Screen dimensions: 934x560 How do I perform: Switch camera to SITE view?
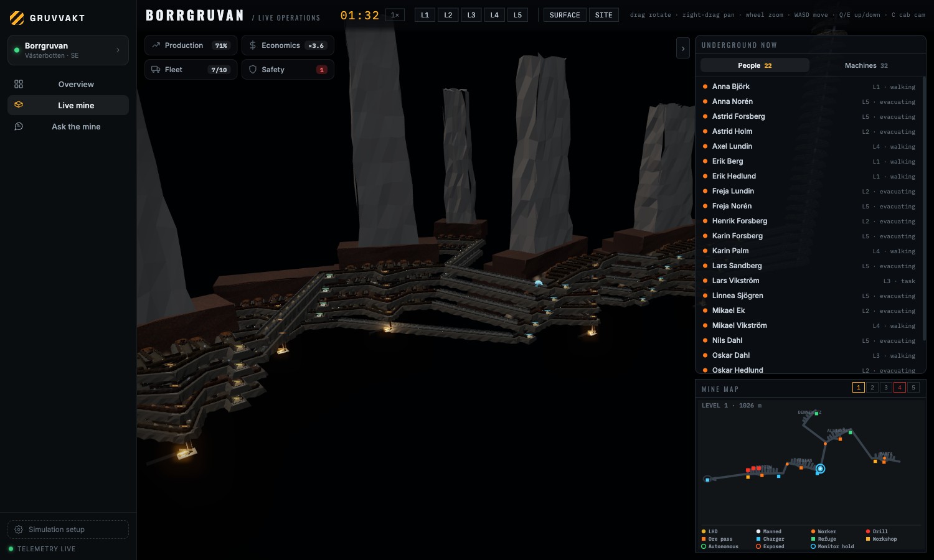[x=603, y=15]
